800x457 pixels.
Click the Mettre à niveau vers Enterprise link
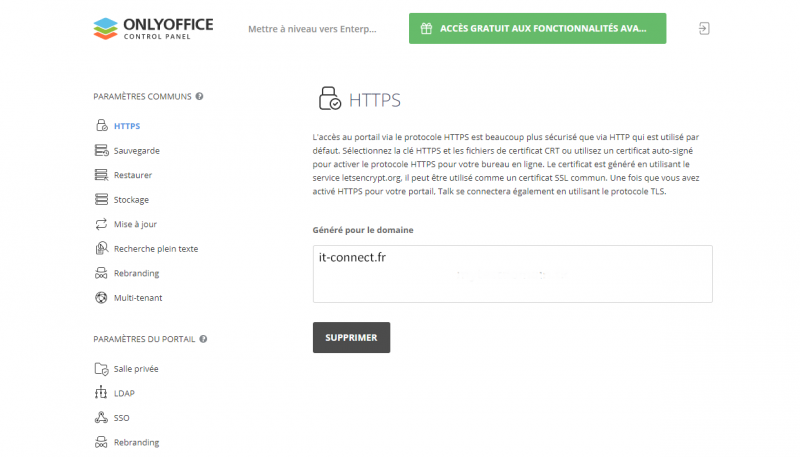pos(313,29)
